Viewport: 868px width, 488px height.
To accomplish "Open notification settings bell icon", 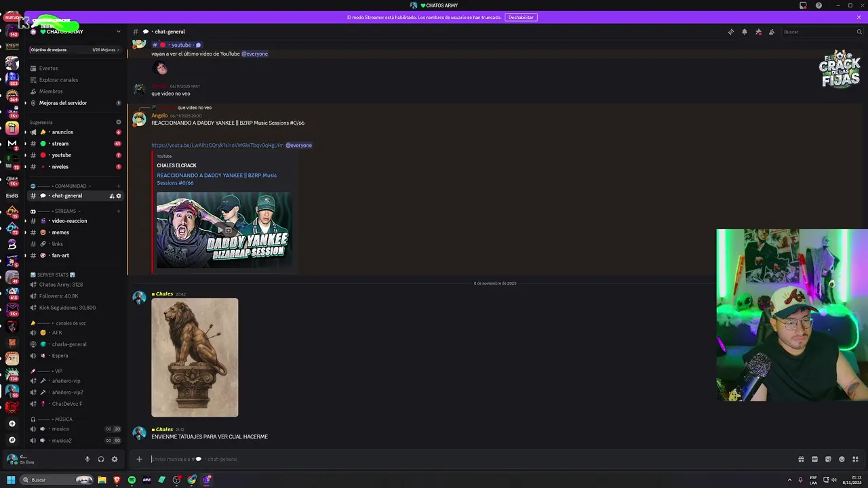I will (x=744, y=32).
